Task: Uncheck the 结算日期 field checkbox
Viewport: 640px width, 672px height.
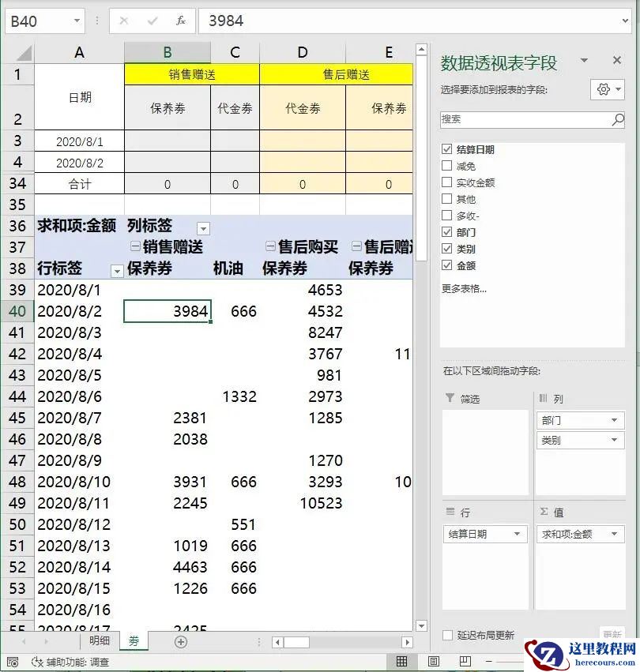Action: [x=446, y=148]
